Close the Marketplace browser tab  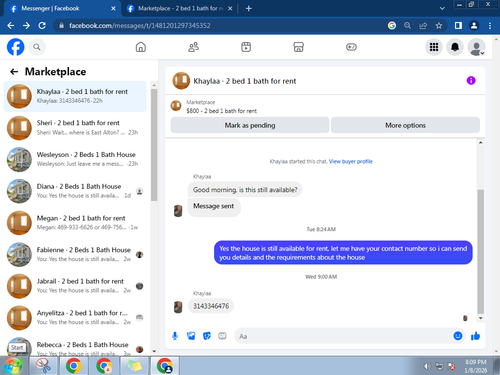tap(230, 8)
